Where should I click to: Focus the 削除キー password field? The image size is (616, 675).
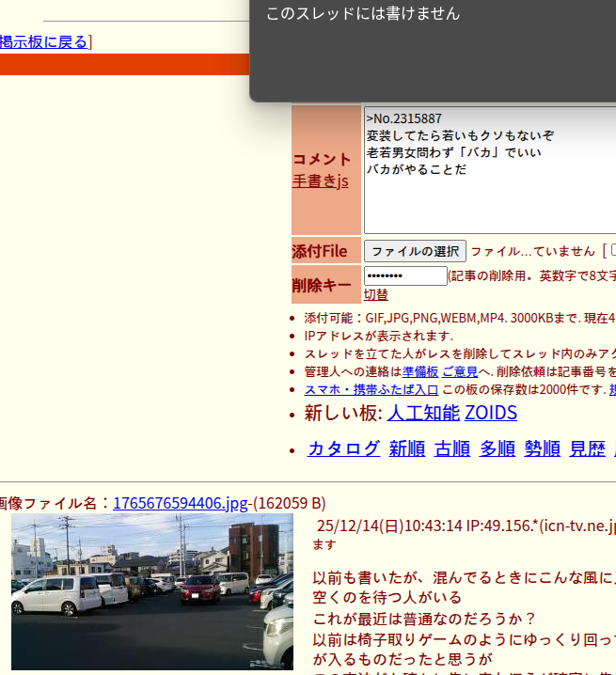pos(405,276)
